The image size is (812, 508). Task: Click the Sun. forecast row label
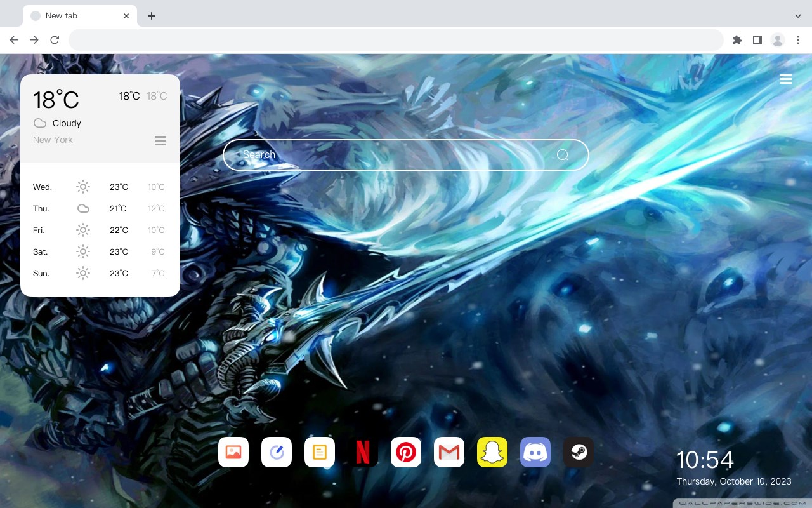(x=41, y=273)
